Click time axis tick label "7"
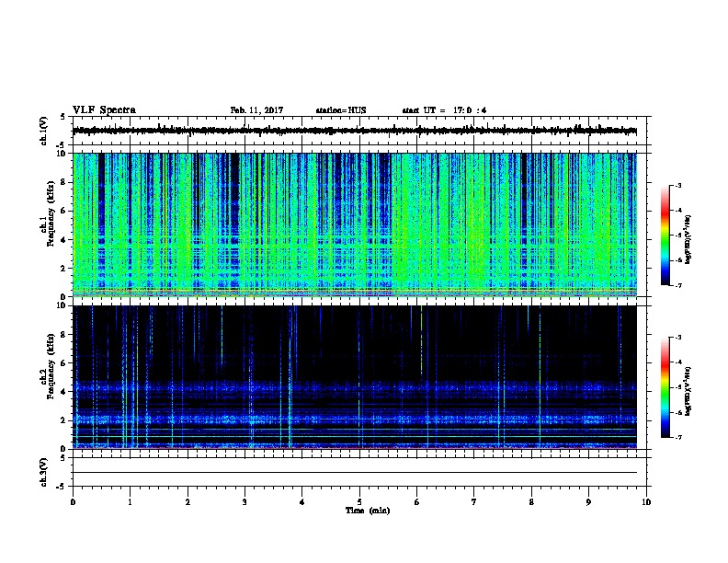This screenshot has height=563, width=728. tap(474, 502)
